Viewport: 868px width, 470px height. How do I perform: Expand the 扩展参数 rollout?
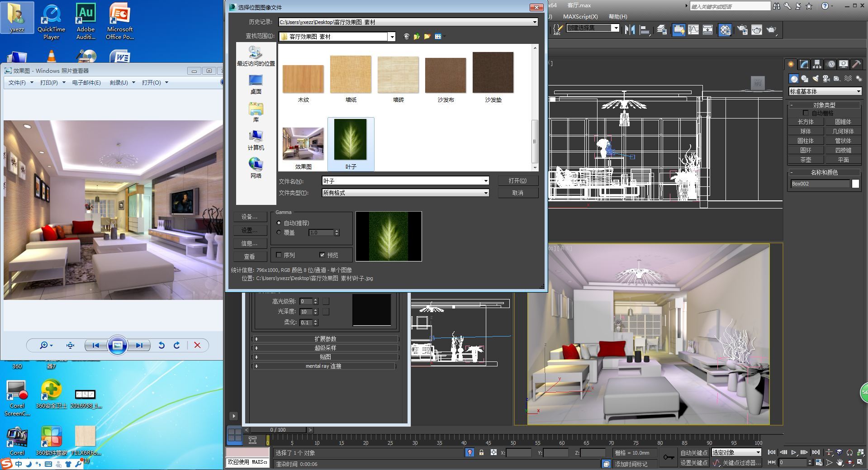[325, 339]
